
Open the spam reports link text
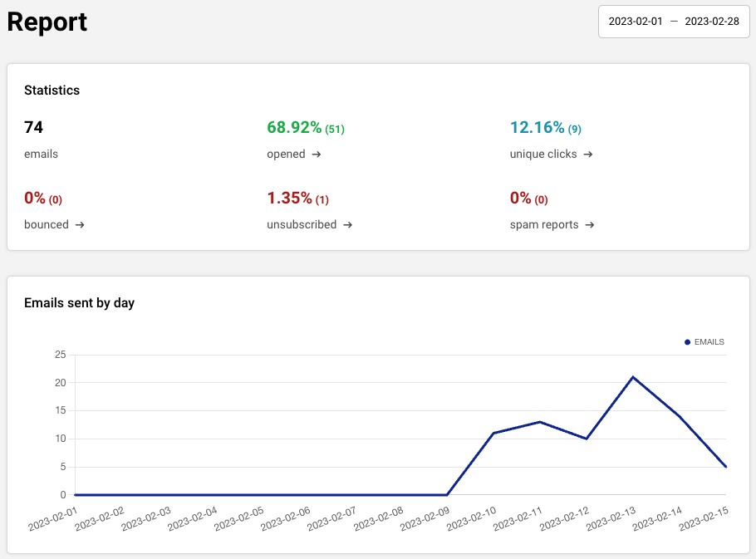click(544, 225)
